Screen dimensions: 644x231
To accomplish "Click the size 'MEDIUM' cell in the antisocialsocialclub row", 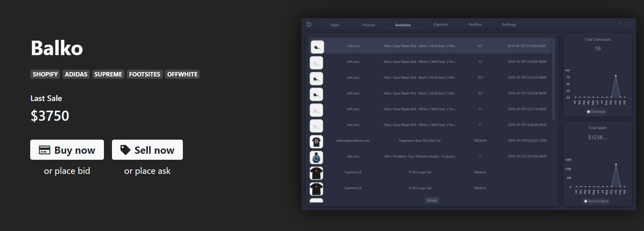I will pos(480,140).
